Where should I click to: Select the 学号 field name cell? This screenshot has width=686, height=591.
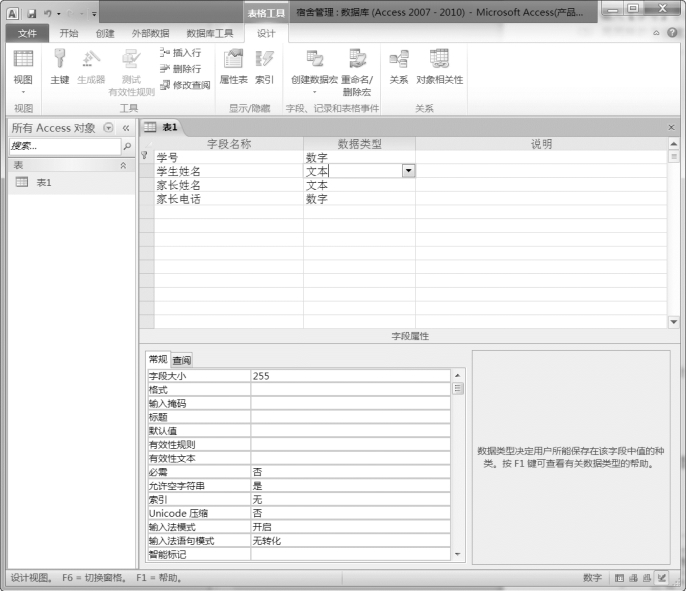click(229, 157)
